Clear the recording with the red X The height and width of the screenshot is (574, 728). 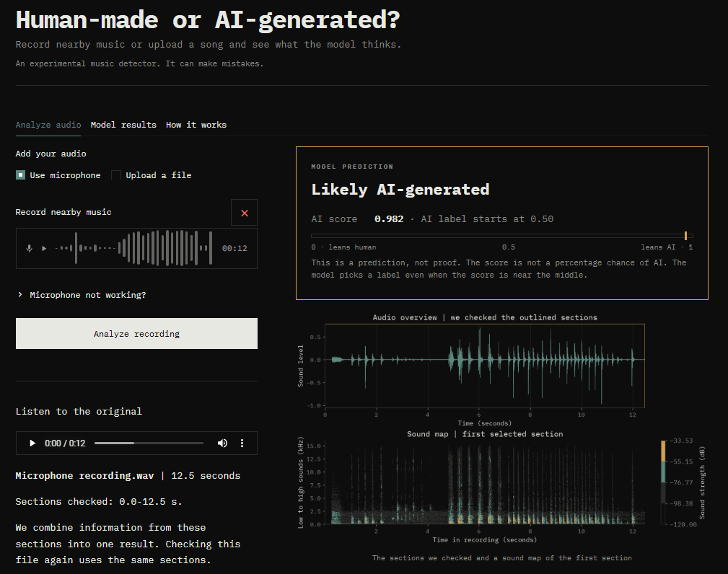point(244,213)
